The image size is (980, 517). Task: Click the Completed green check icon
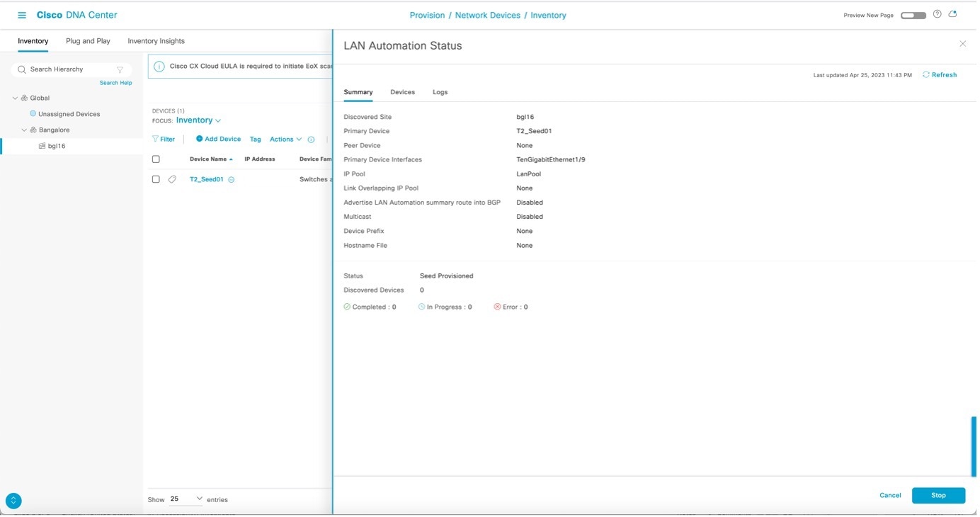tap(347, 307)
